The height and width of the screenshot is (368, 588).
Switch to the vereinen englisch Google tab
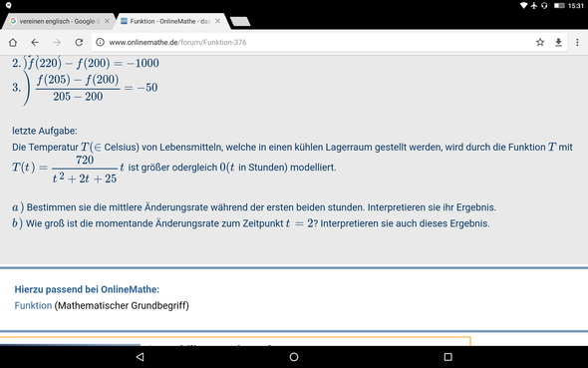pos(58,21)
